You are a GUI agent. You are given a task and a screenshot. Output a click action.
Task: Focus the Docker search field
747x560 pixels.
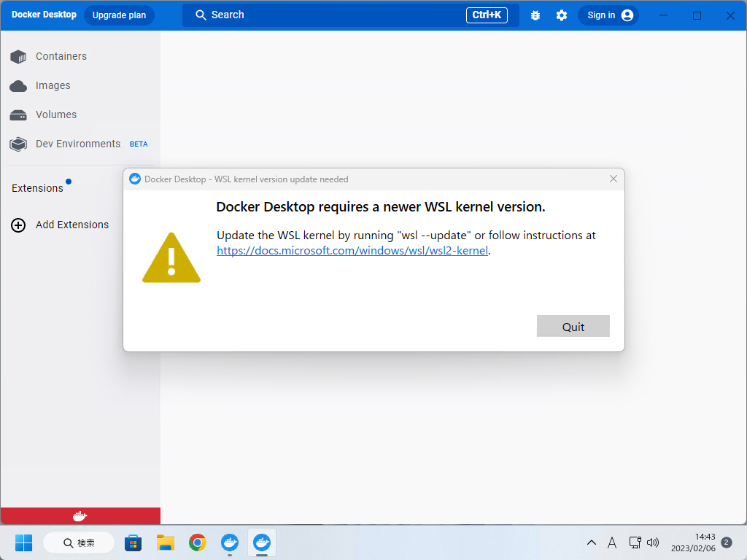pyautogui.click(x=350, y=15)
